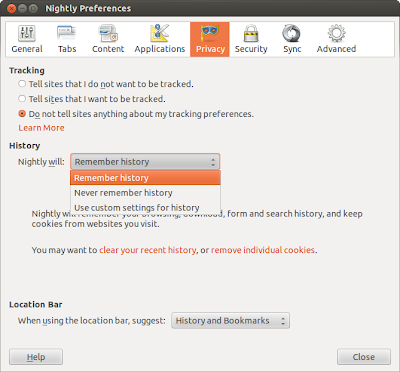
Task: Follow the Learn More link
Action: (41, 128)
